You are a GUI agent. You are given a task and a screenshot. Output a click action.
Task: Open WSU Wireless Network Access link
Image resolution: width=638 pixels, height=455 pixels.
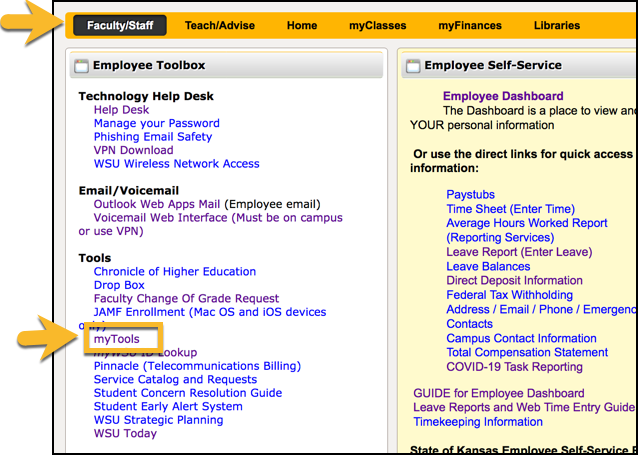click(x=177, y=164)
